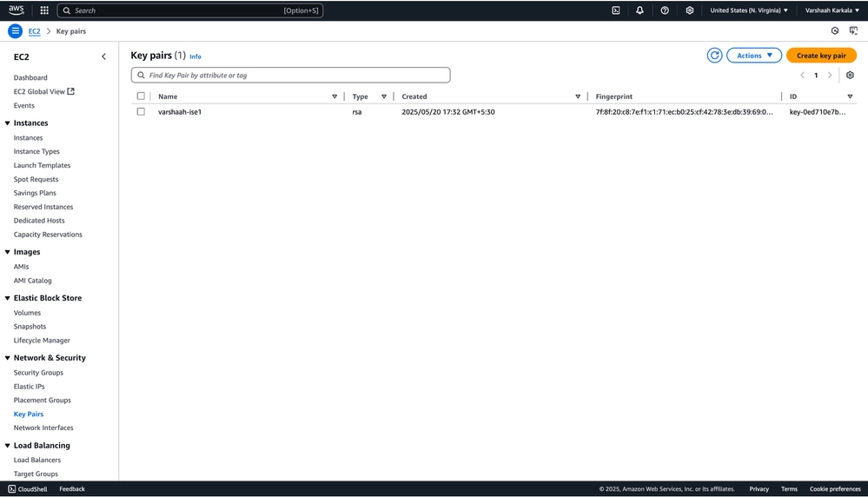Image resolution: width=868 pixels, height=497 pixels.
Task: Collapse the EC2 sidebar with the arrow
Action: 103,56
